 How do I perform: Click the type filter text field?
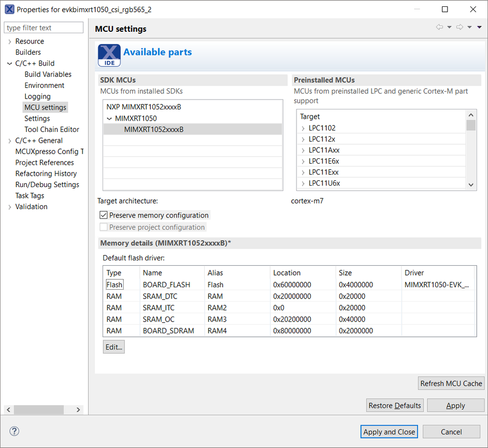43,28
